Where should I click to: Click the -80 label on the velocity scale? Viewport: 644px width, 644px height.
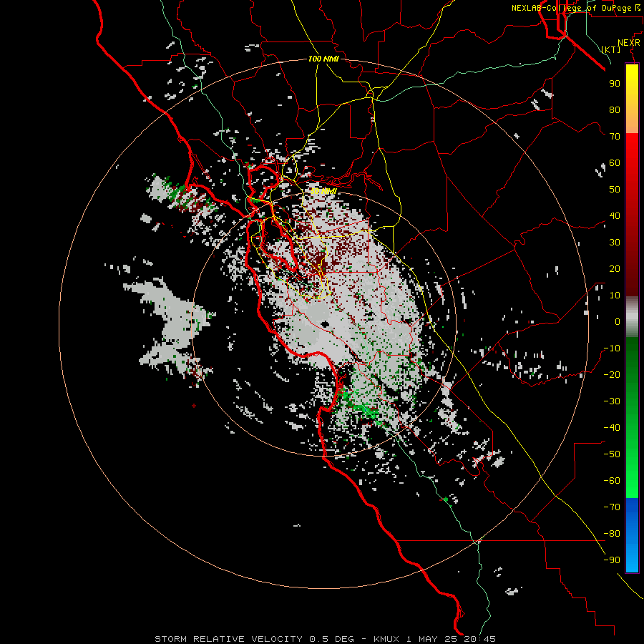tap(612, 534)
